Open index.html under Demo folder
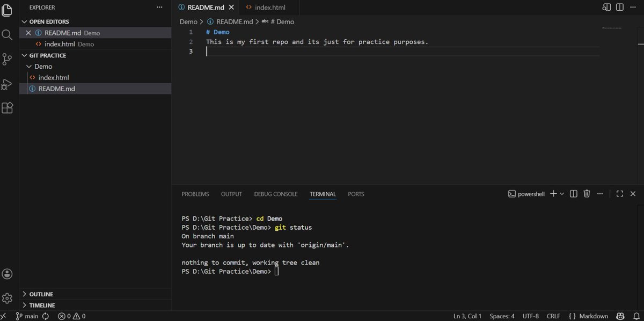The width and height of the screenshot is (644, 321). 54,77
